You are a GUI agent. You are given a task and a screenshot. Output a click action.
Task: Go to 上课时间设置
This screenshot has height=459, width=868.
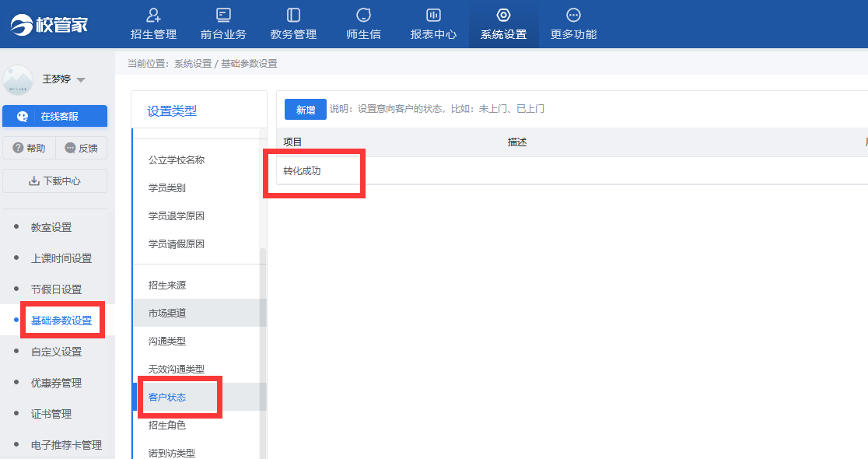[x=61, y=258]
